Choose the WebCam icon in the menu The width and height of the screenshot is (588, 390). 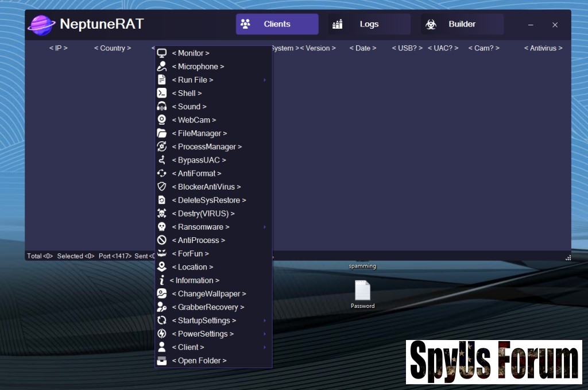(162, 120)
